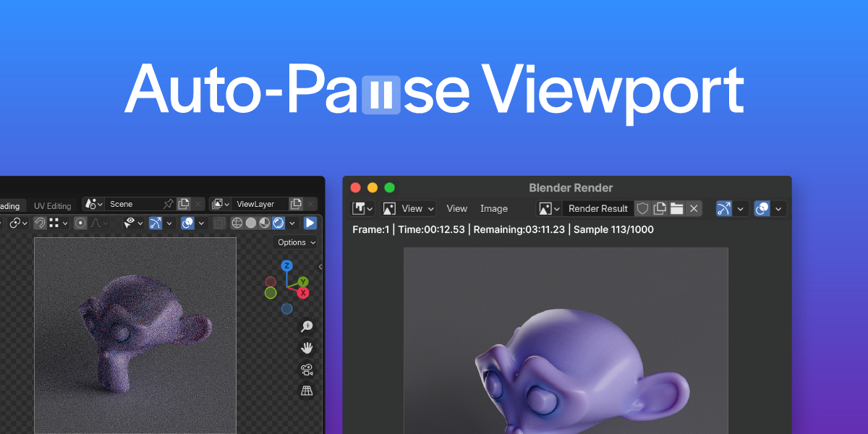This screenshot has width=868, height=434.
Task: Open gizmo dropdown arrow in Render window
Action: [x=741, y=208]
